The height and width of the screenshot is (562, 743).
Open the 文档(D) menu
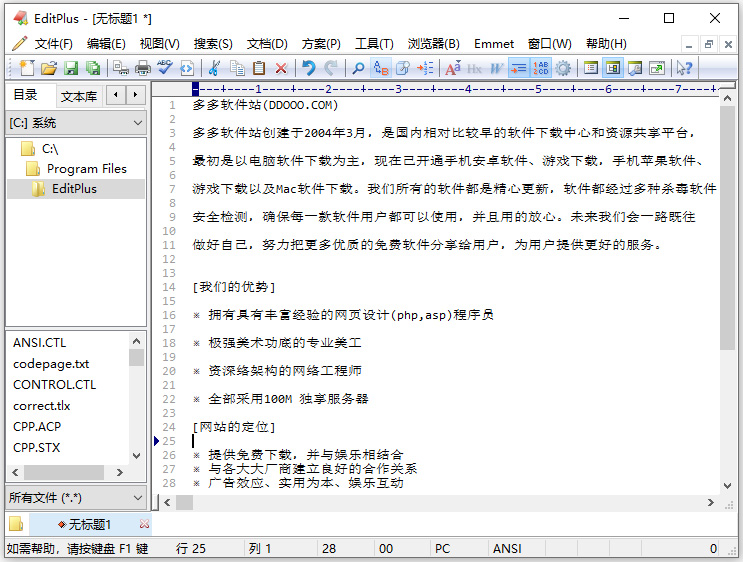pos(267,44)
